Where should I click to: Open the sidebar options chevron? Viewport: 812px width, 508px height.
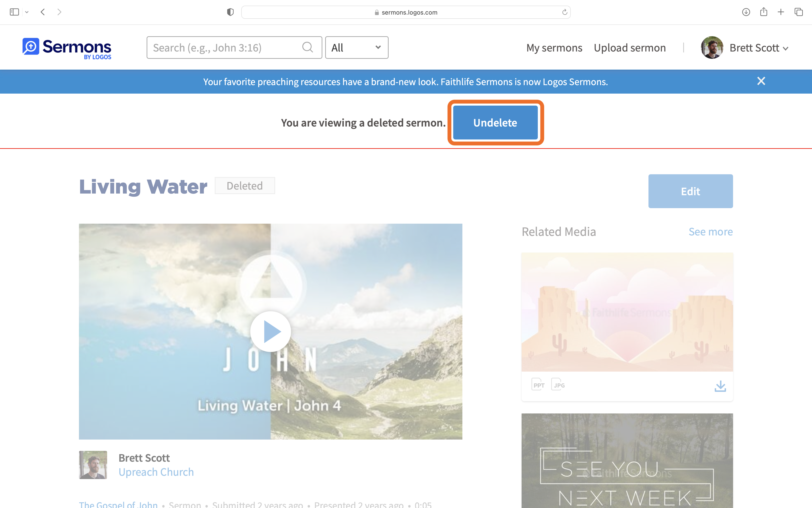(27, 12)
